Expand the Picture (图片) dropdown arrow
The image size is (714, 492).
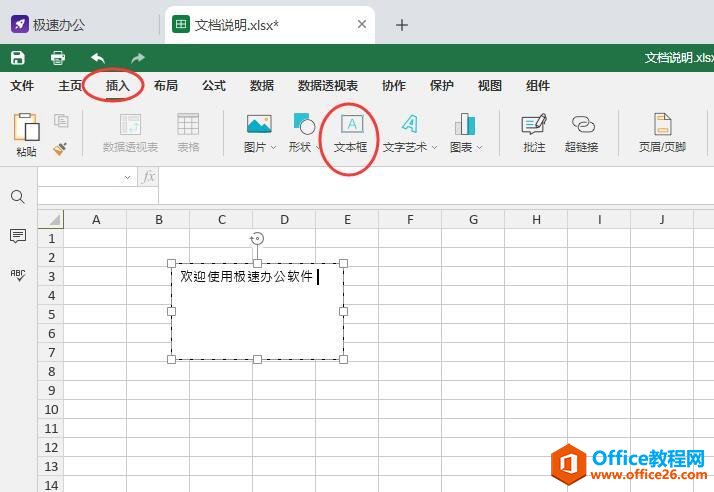coord(273,147)
